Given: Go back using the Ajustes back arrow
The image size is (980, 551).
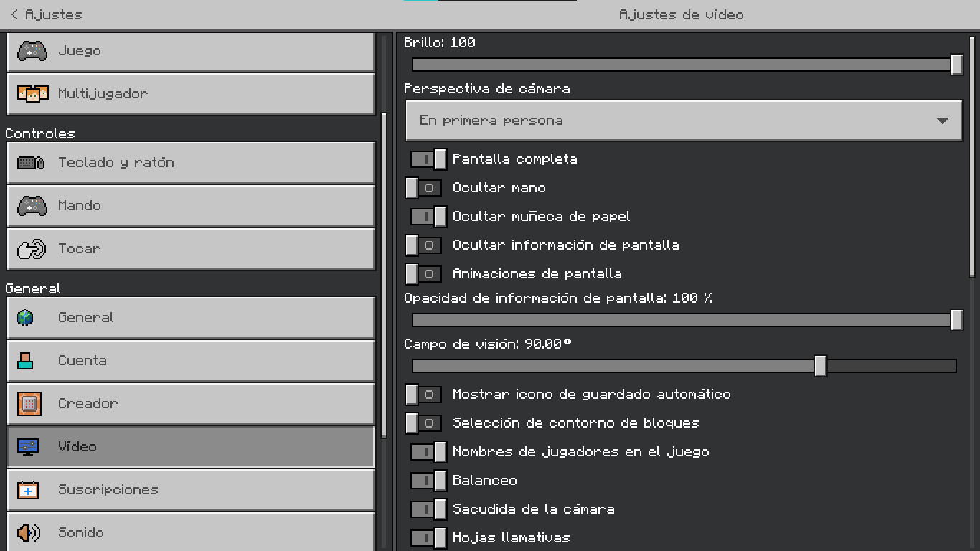Looking at the screenshot, I should (x=15, y=14).
